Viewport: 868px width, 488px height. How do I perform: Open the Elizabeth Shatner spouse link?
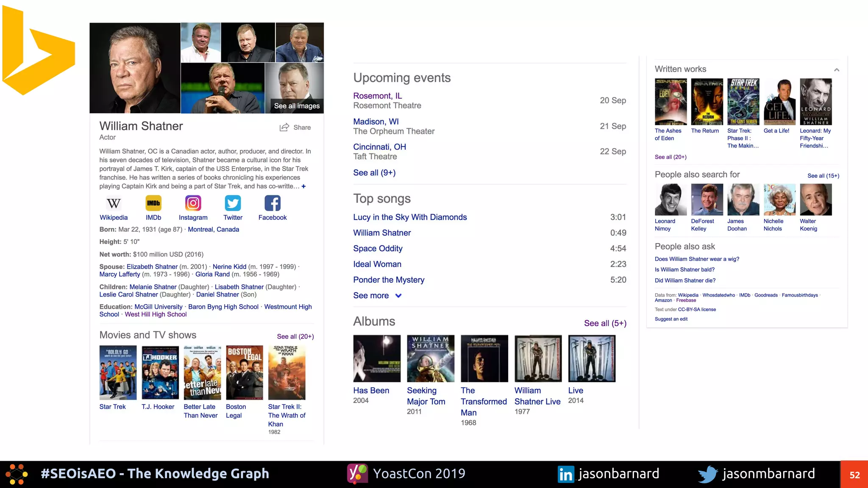coord(152,266)
